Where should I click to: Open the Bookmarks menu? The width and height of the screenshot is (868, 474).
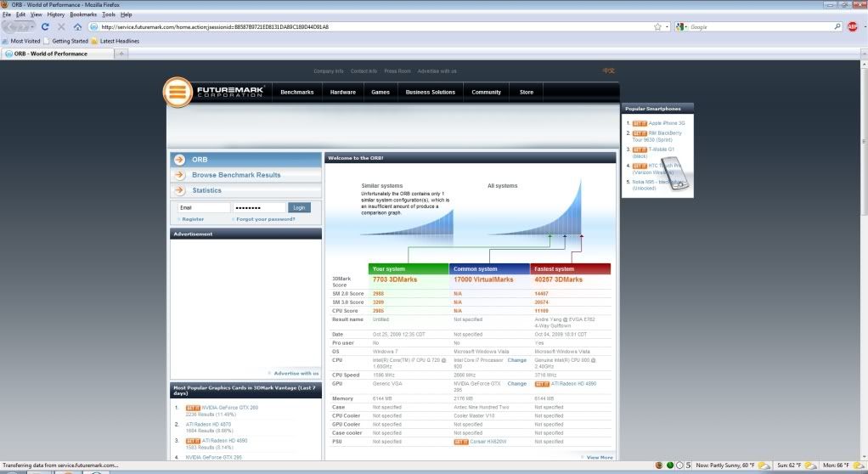[x=83, y=14]
